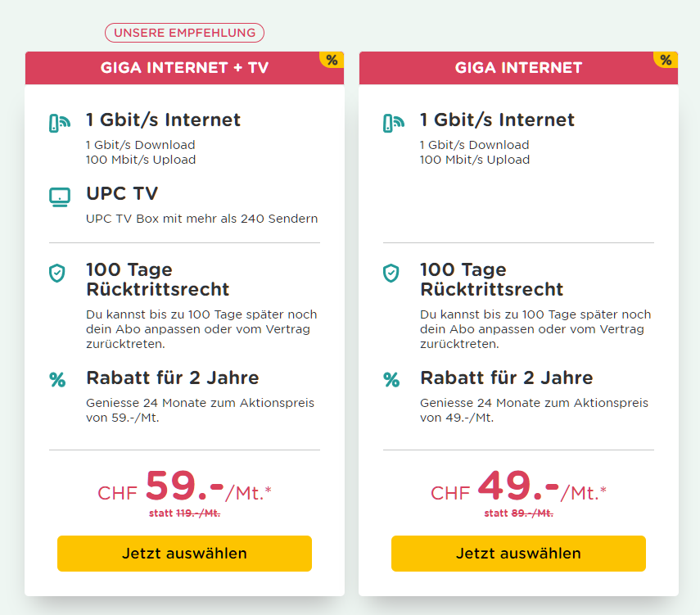Choose the Giga Internet plan via Jetzt auswählen
The image size is (700, 615).
coord(518,554)
